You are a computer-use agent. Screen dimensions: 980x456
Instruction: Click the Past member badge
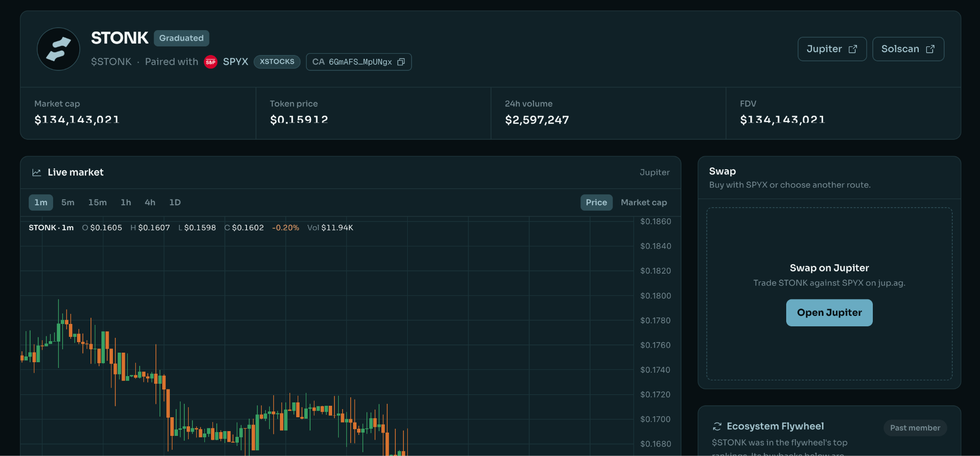[x=915, y=428]
